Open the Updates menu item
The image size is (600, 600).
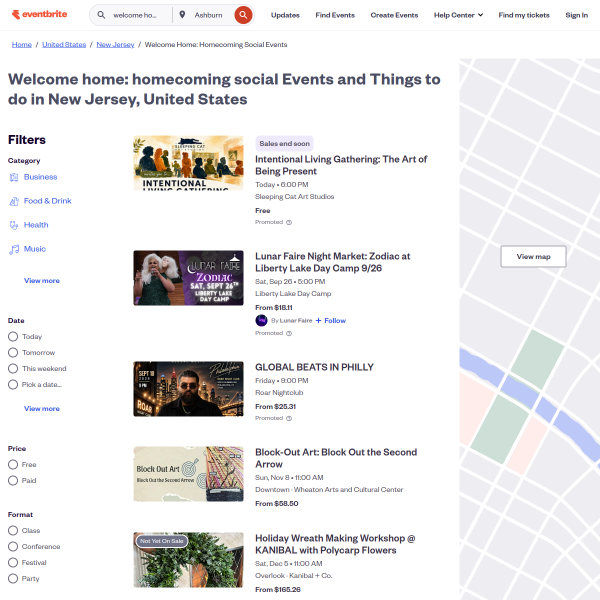point(285,15)
